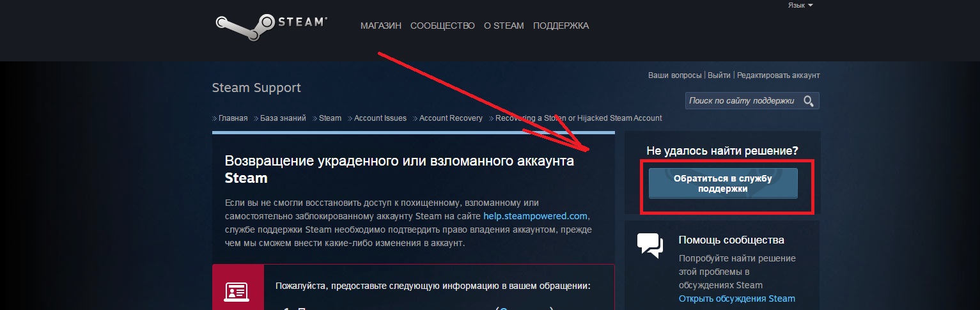This screenshot has height=310, width=980.
Task: Log out using the Выйти link
Action: coord(719,75)
